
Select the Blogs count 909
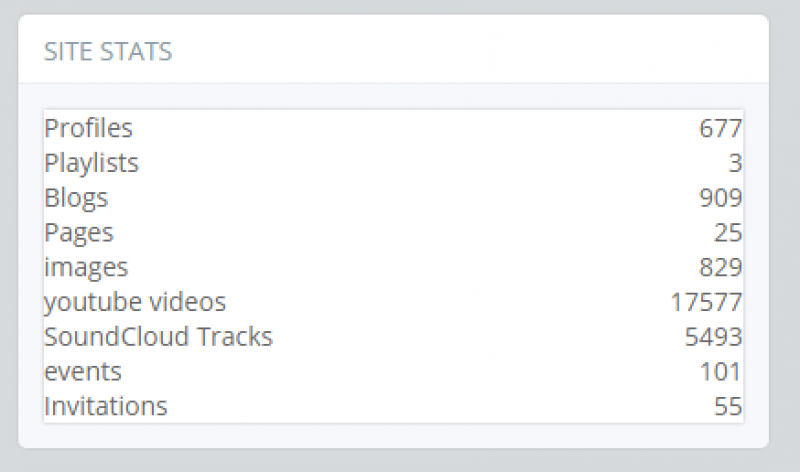[720, 198]
